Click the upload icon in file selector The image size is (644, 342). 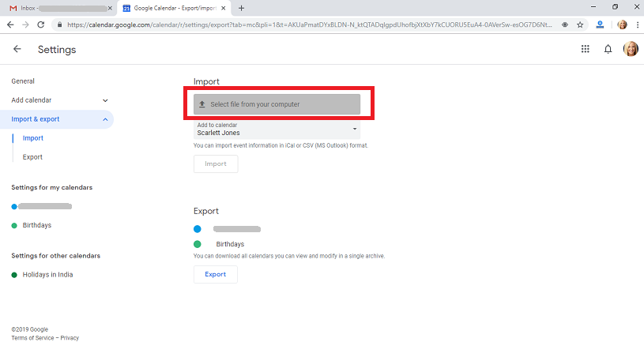coord(202,104)
